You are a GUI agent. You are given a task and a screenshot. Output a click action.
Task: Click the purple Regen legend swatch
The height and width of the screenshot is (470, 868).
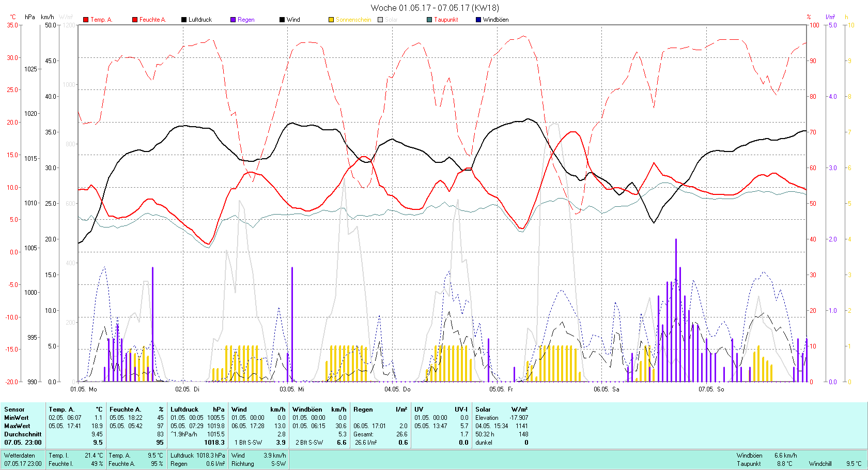pyautogui.click(x=233, y=20)
